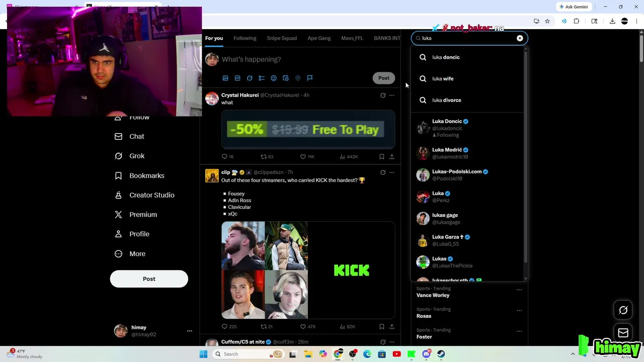644x362 pixels.
Task: Open the Mavs_FFL tab
Action: 352,38
